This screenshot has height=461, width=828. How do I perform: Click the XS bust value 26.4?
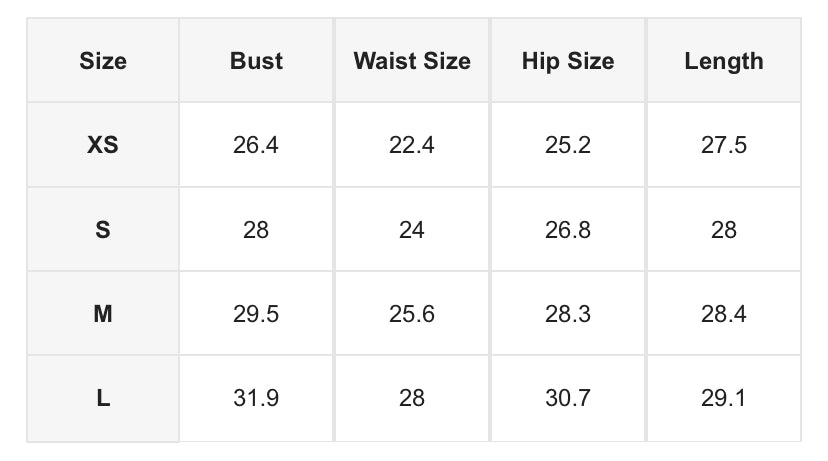(256, 145)
